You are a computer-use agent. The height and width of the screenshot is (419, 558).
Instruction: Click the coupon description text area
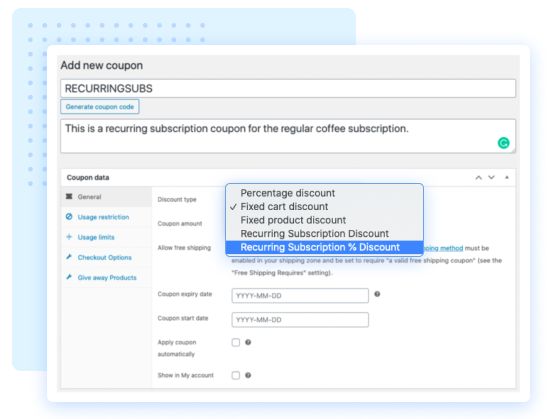pyautogui.click(x=288, y=136)
